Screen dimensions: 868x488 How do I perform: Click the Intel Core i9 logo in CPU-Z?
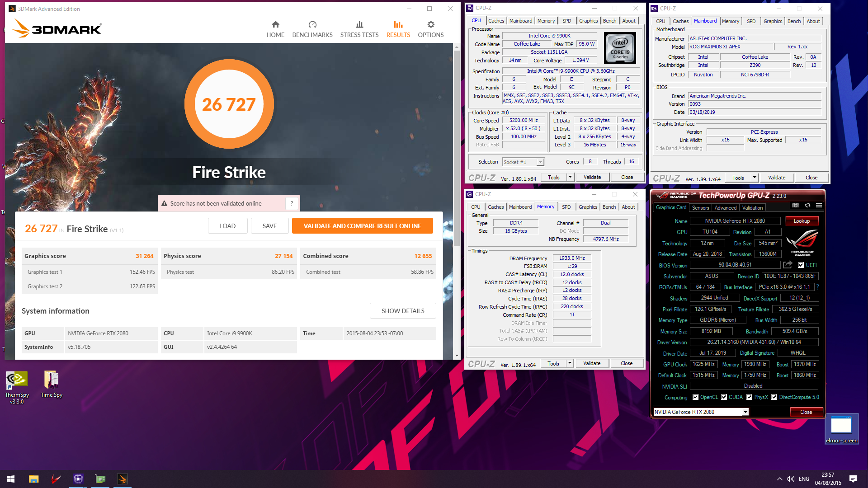pyautogui.click(x=620, y=48)
